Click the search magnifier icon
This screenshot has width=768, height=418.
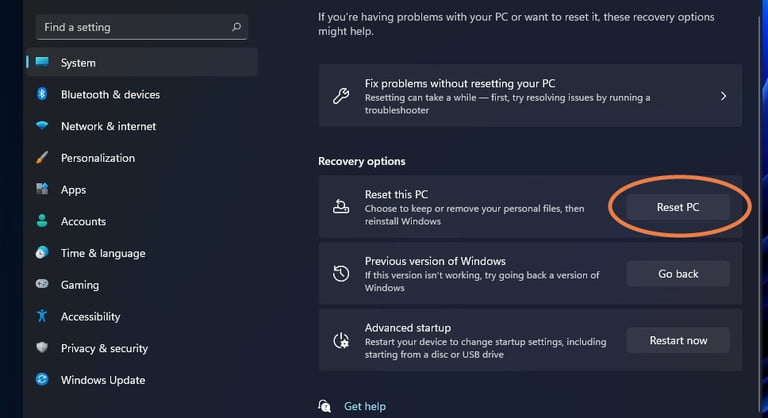[x=236, y=27]
